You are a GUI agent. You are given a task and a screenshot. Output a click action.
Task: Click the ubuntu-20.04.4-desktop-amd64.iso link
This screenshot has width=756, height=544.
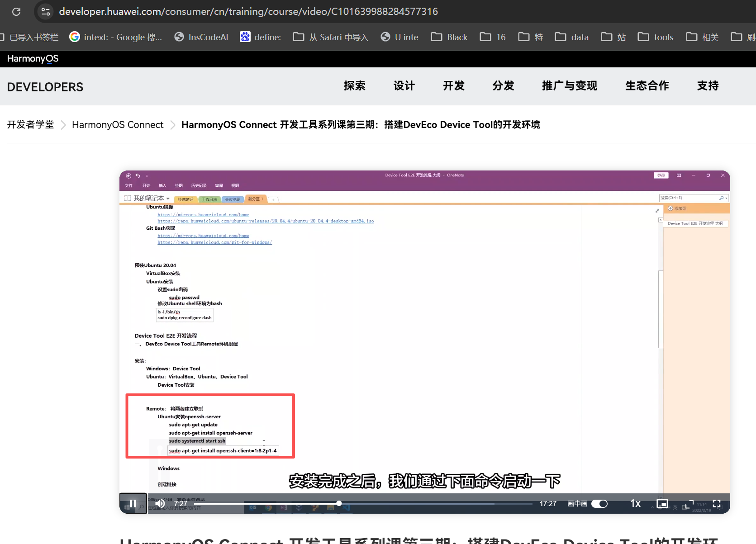coord(266,221)
